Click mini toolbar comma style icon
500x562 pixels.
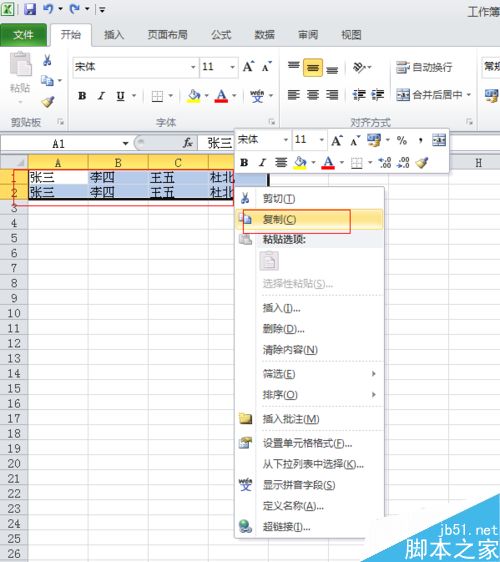(420, 140)
